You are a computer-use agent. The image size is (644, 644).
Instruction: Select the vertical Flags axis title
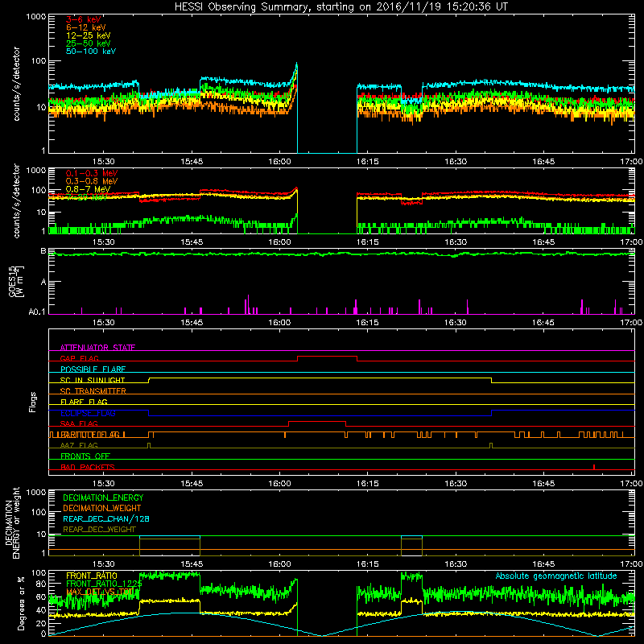click(x=33, y=402)
